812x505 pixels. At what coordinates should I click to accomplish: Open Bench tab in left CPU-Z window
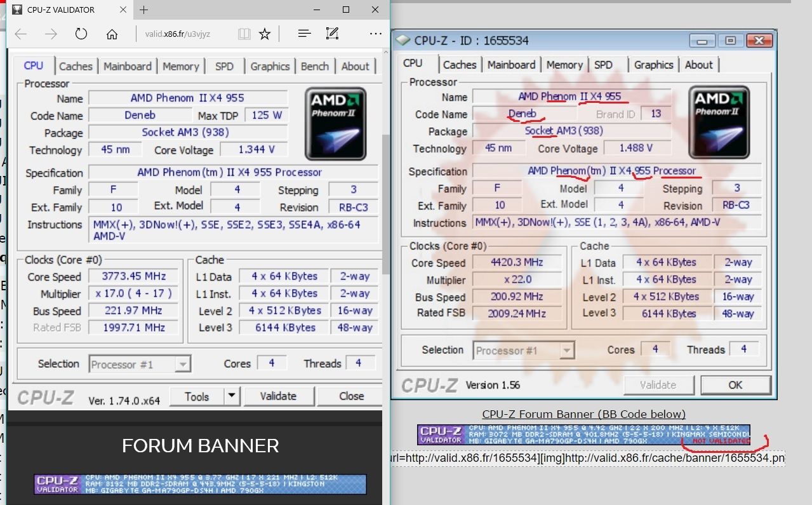[x=315, y=66]
